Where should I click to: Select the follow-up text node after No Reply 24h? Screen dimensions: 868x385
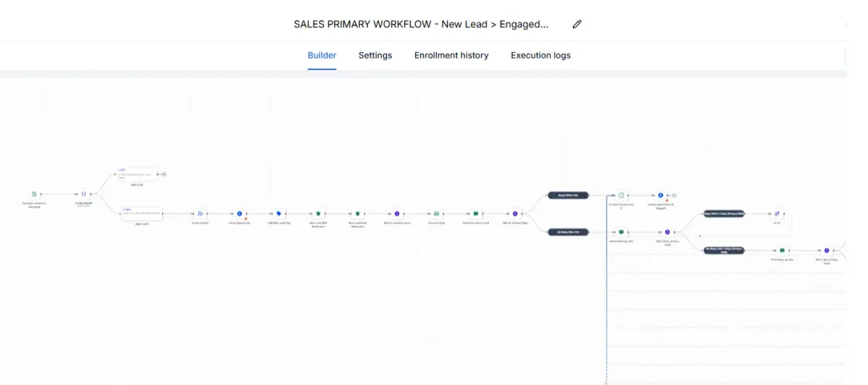tap(621, 232)
